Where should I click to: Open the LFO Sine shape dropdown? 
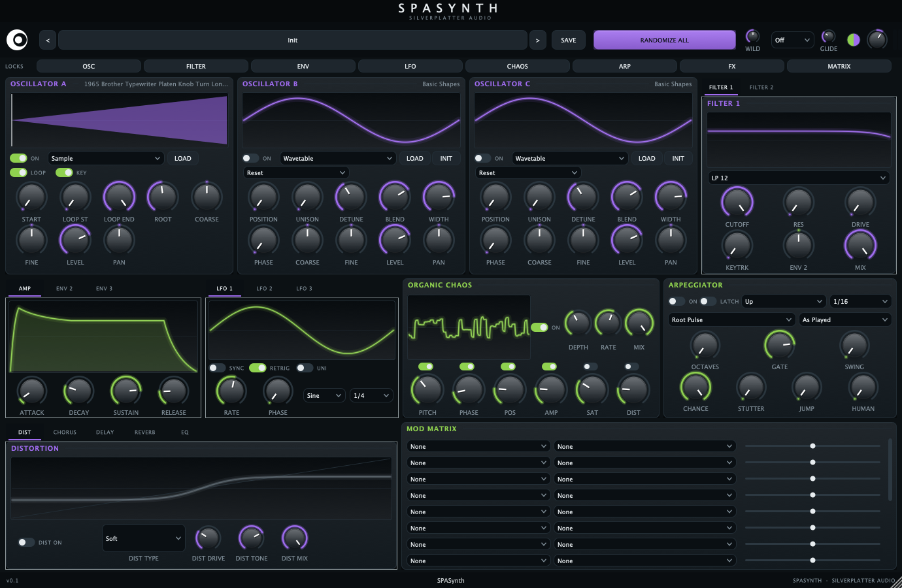click(324, 395)
